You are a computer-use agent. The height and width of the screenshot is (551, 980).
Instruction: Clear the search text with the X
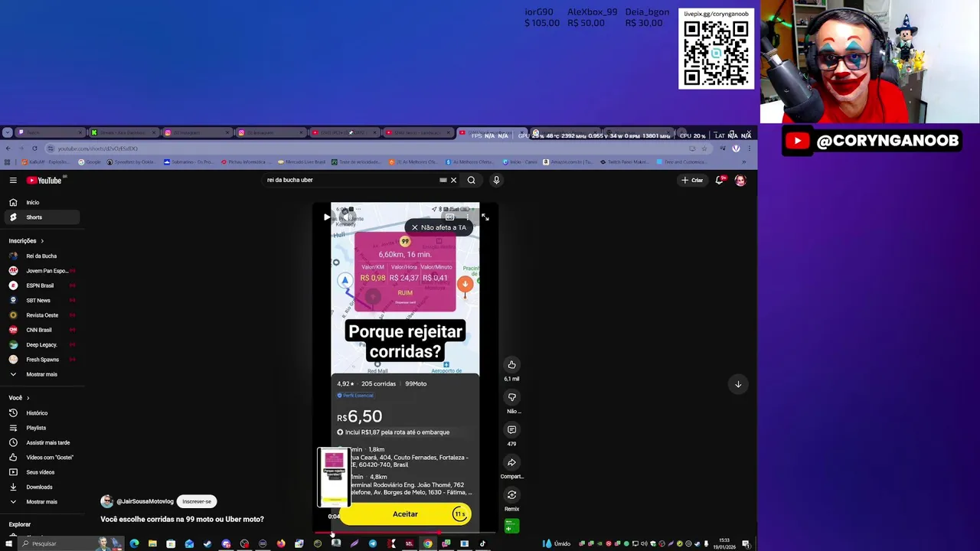[x=453, y=181]
